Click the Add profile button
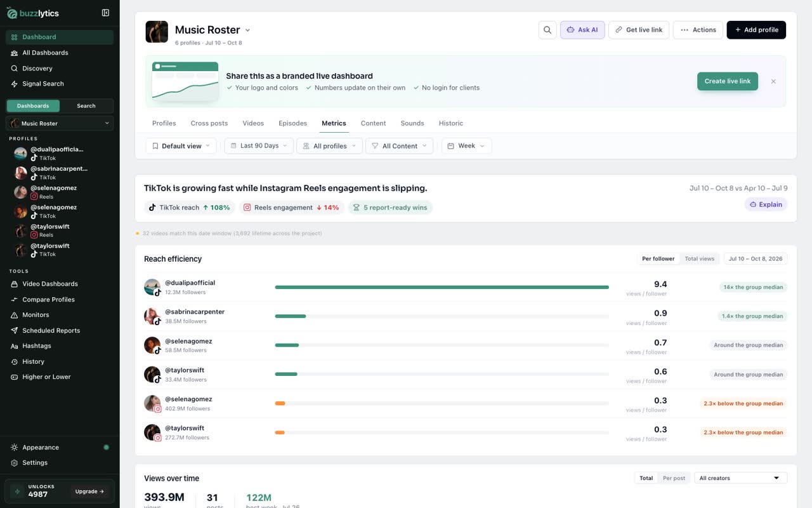The width and height of the screenshot is (812, 508). [756, 30]
